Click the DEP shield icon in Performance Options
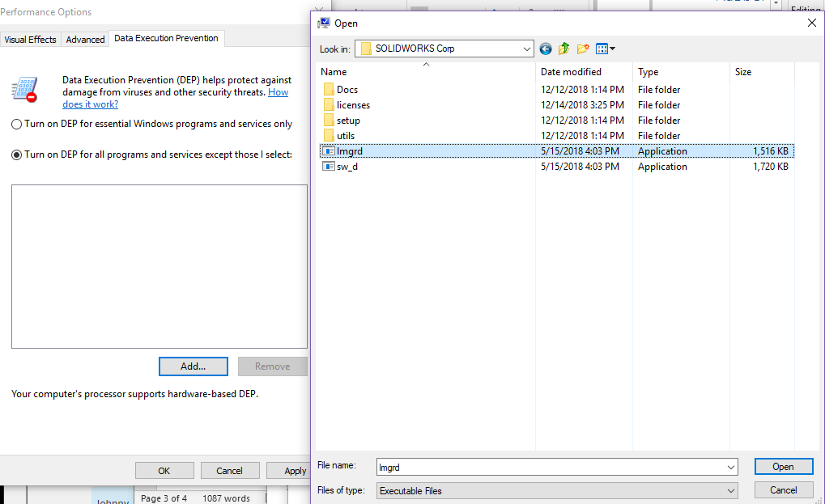The image size is (825, 504). click(25, 89)
